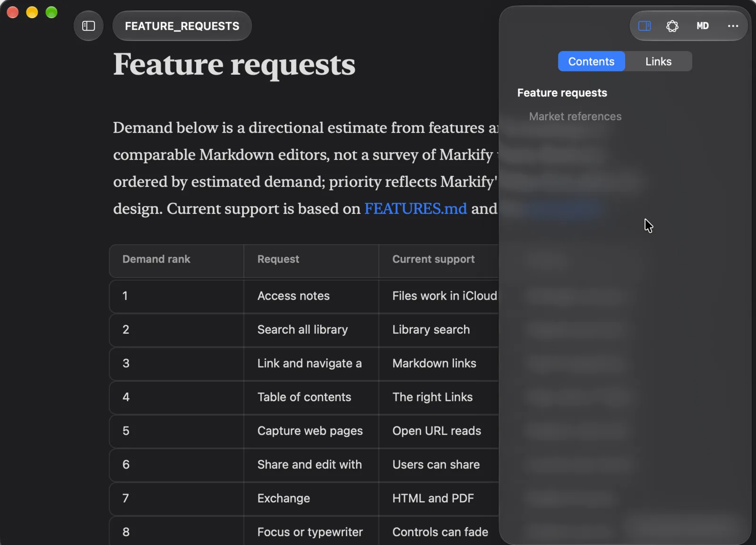Switch to the Links tab
The height and width of the screenshot is (545, 756).
pyautogui.click(x=658, y=61)
